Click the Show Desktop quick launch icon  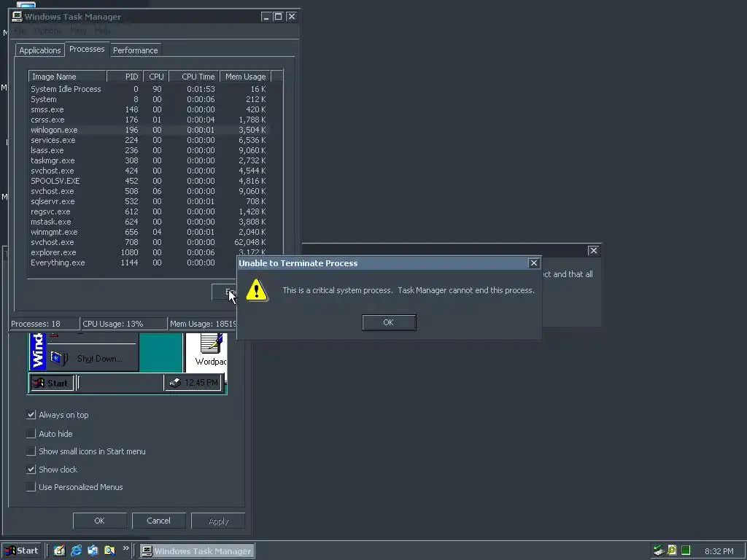click(59, 551)
